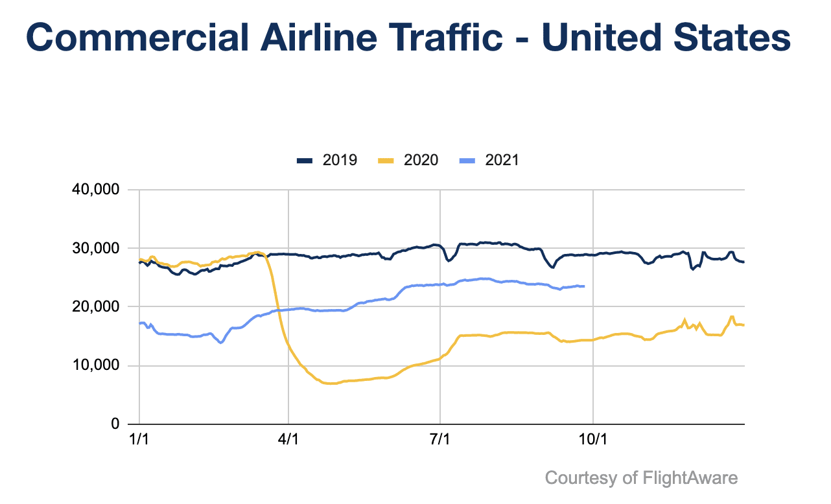
Task: Click the 7/1 x-axis date label
Action: (x=440, y=438)
